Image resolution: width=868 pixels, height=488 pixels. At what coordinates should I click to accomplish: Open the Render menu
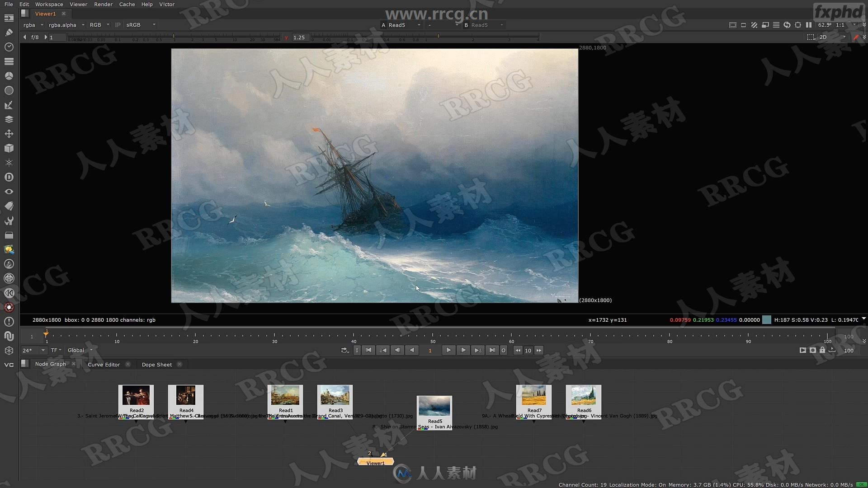103,4
